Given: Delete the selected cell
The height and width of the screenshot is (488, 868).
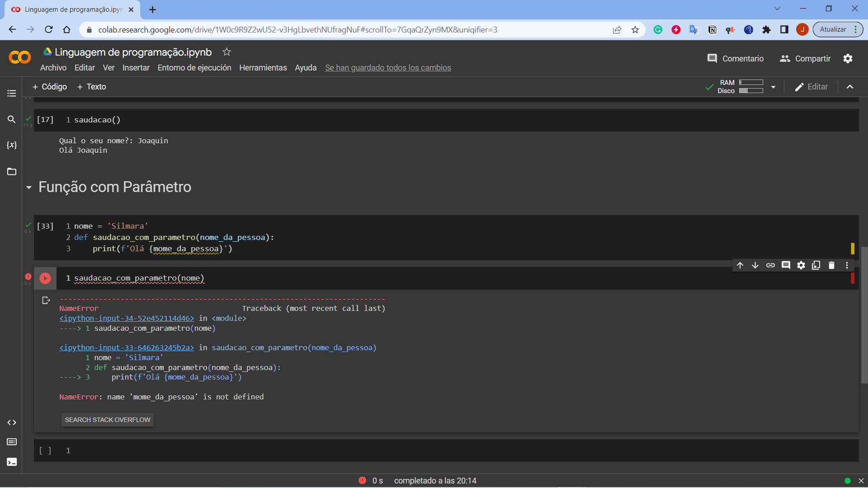Looking at the screenshot, I should point(831,265).
